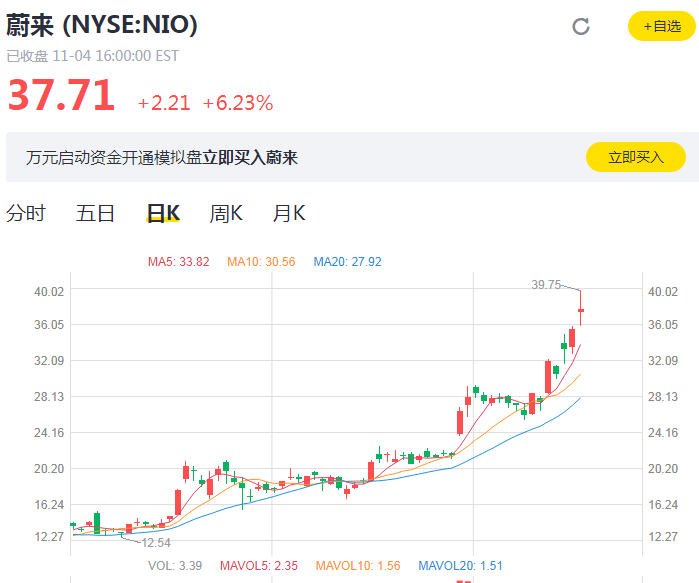Click the MA10: 30.56 indicator label

click(261, 262)
